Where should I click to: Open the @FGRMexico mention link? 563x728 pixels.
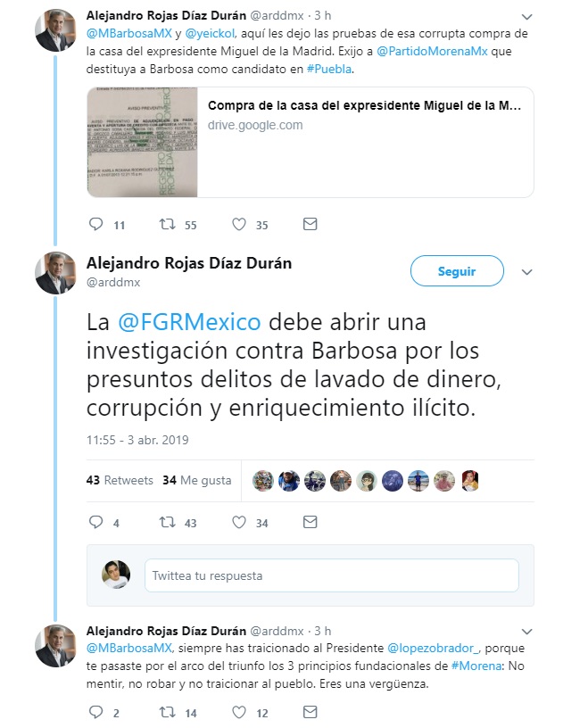(189, 322)
